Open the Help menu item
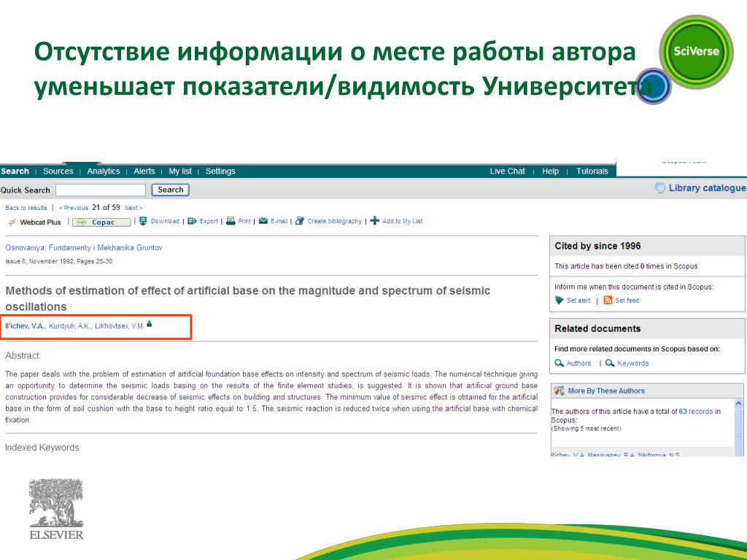747x560 pixels. [550, 171]
